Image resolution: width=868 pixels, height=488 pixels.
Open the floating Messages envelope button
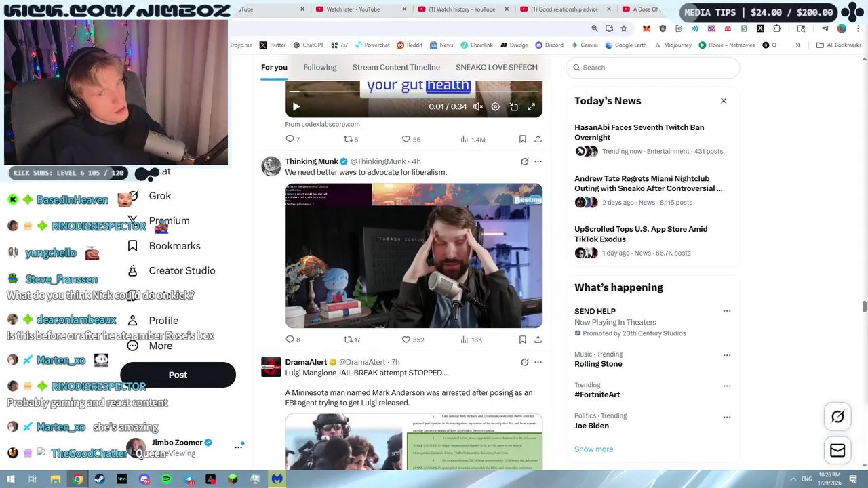[x=837, y=450]
